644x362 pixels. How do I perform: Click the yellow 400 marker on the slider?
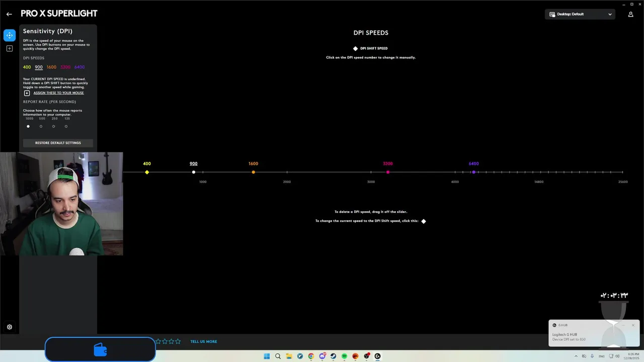pos(147,172)
